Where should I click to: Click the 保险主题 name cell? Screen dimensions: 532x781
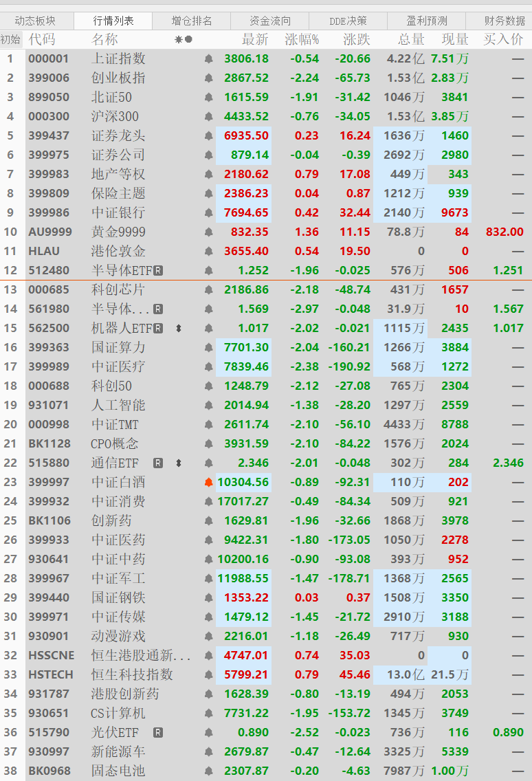(x=118, y=193)
